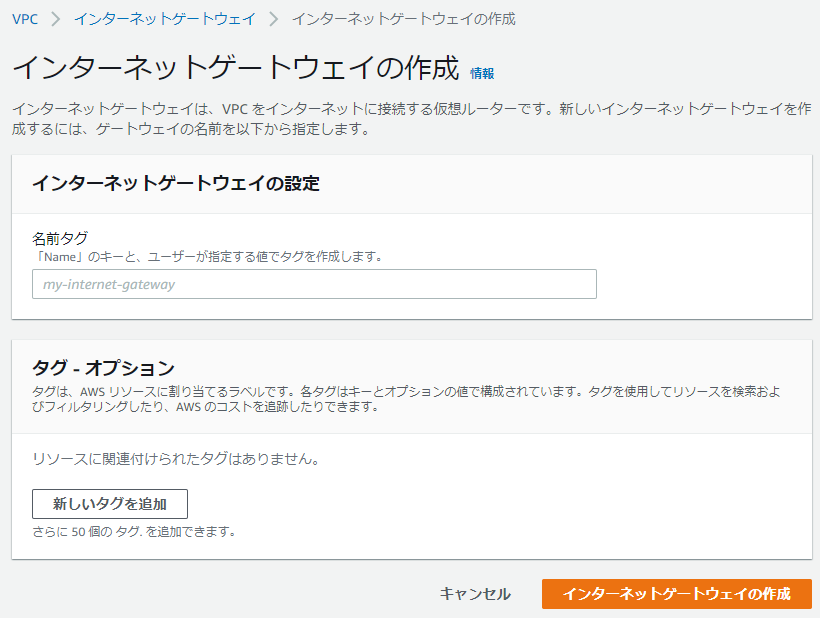
Task: Click the さらに 50 個のタグを追加できます text
Action: [x=134, y=532]
